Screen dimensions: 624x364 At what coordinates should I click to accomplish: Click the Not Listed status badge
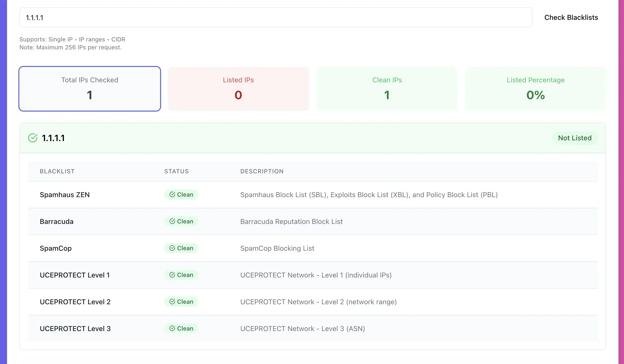point(575,138)
